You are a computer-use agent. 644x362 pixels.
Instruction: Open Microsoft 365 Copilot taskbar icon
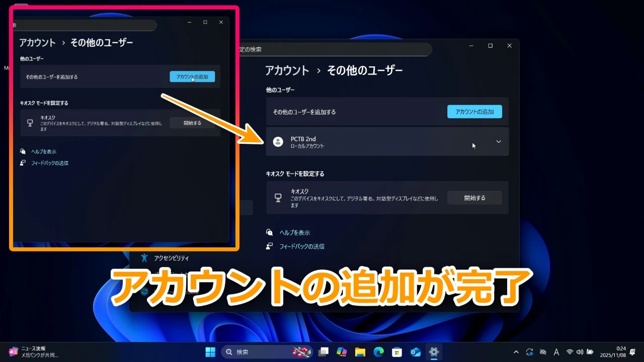pyautogui.click(x=342, y=352)
